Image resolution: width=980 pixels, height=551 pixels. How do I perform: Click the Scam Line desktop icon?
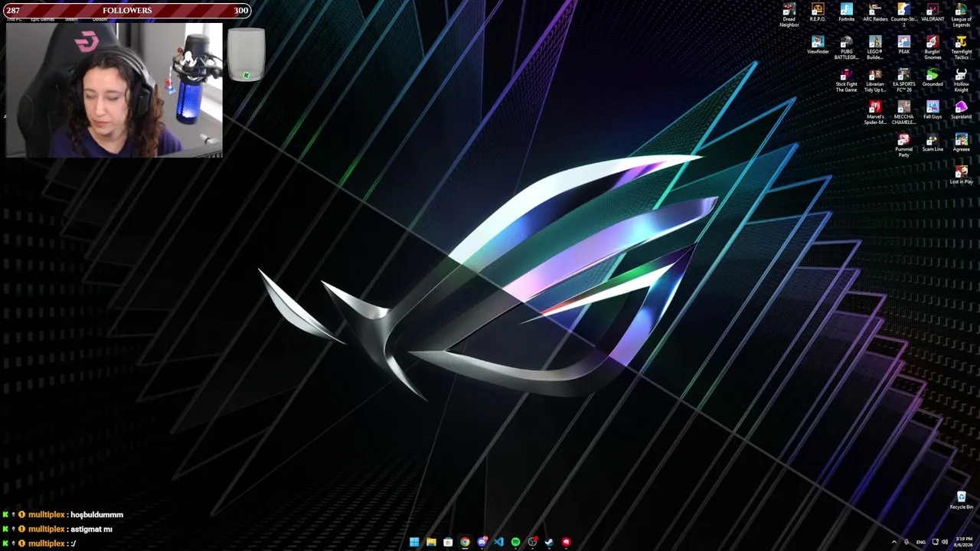(933, 142)
